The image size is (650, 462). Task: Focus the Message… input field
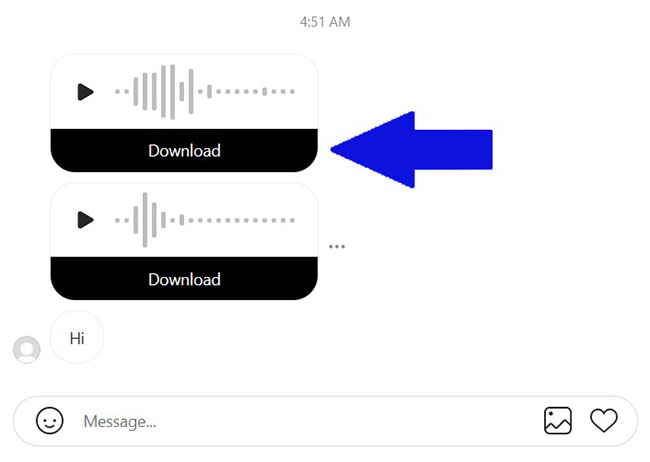coord(307,421)
